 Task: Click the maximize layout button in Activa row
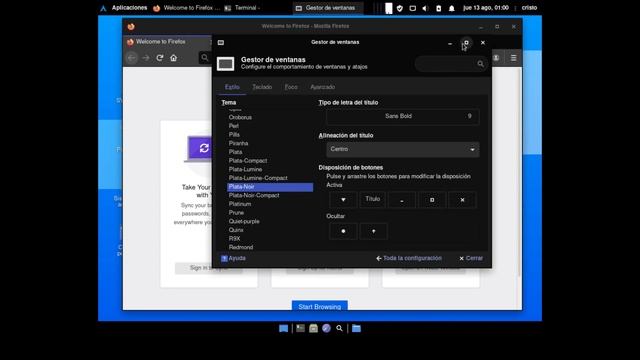coord(432,200)
